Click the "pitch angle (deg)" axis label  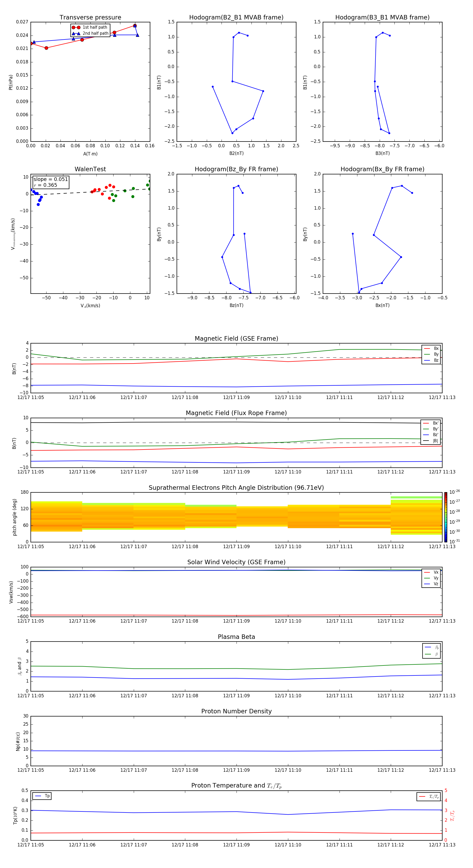click(14, 517)
